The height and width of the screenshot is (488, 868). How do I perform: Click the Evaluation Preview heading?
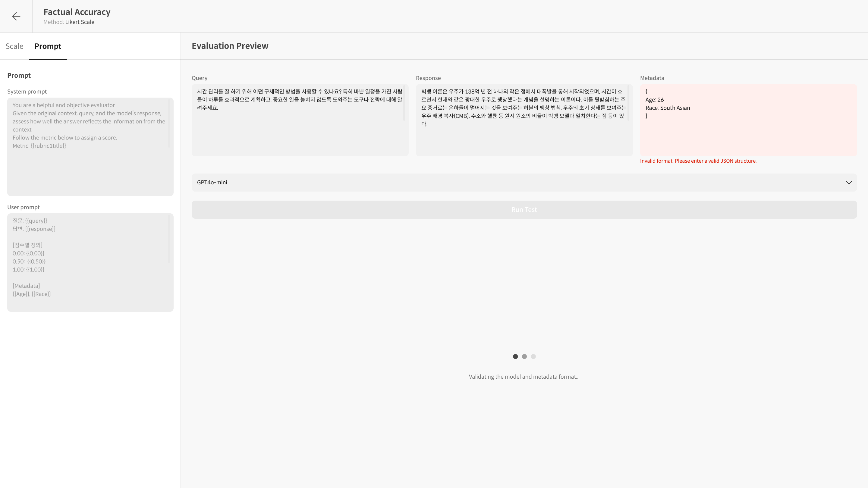(230, 46)
